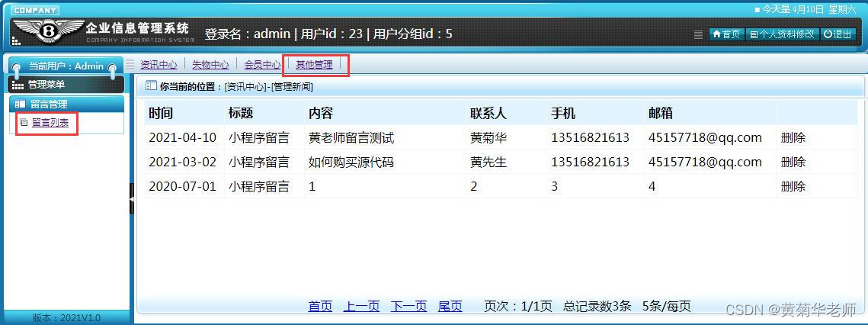Screen dimensions: 868x325
Task: Click 13516821613 in the 黄菊华 row
Action: (590, 137)
